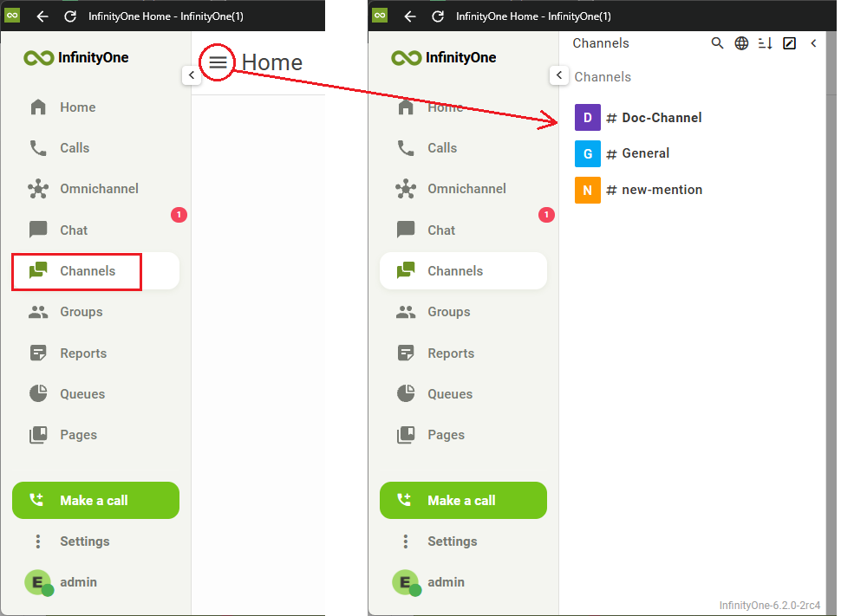The height and width of the screenshot is (616, 841).
Task: Open Queues in the left window sidebar
Action: coord(95,394)
